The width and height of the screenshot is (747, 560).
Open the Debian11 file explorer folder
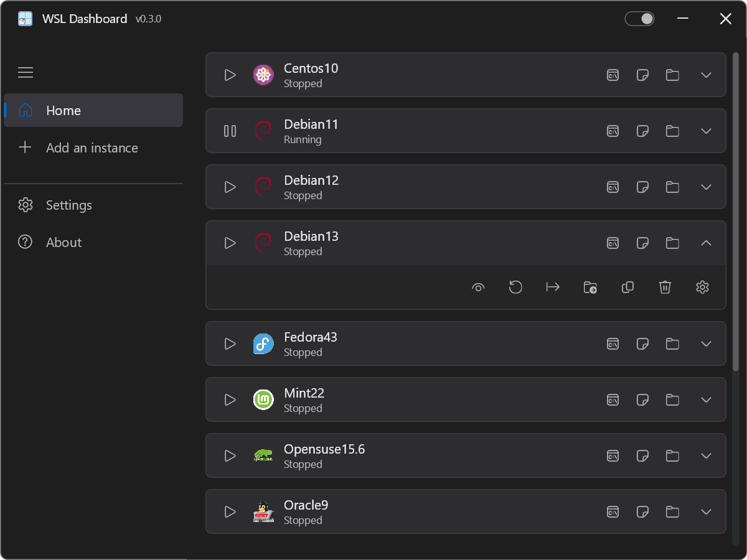point(672,131)
